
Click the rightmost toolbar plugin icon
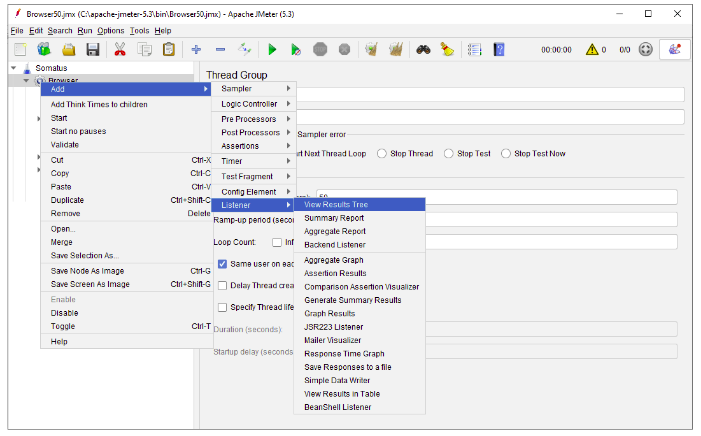pyautogui.click(x=675, y=49)
